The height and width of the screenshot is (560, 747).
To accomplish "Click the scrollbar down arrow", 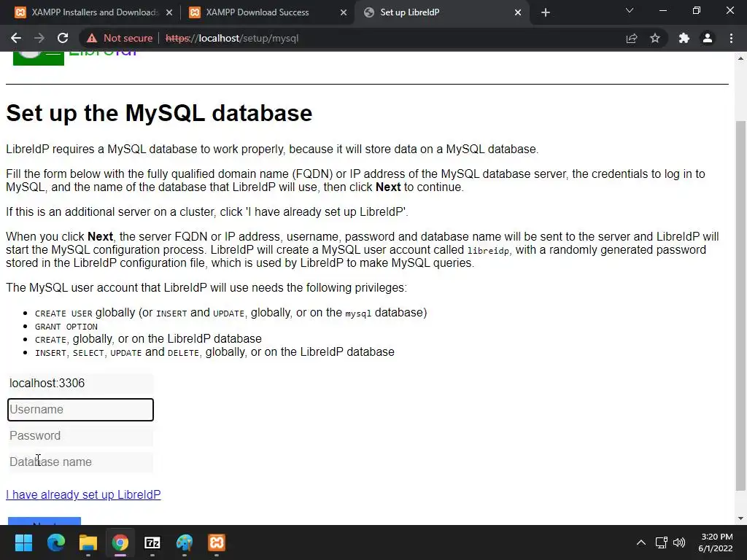I will [740, 518].
